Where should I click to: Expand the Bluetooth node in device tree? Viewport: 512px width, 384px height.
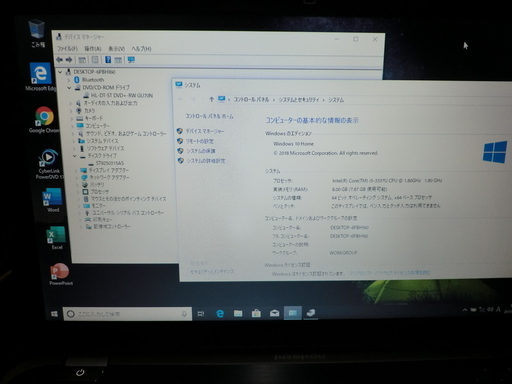coord(69,80)
